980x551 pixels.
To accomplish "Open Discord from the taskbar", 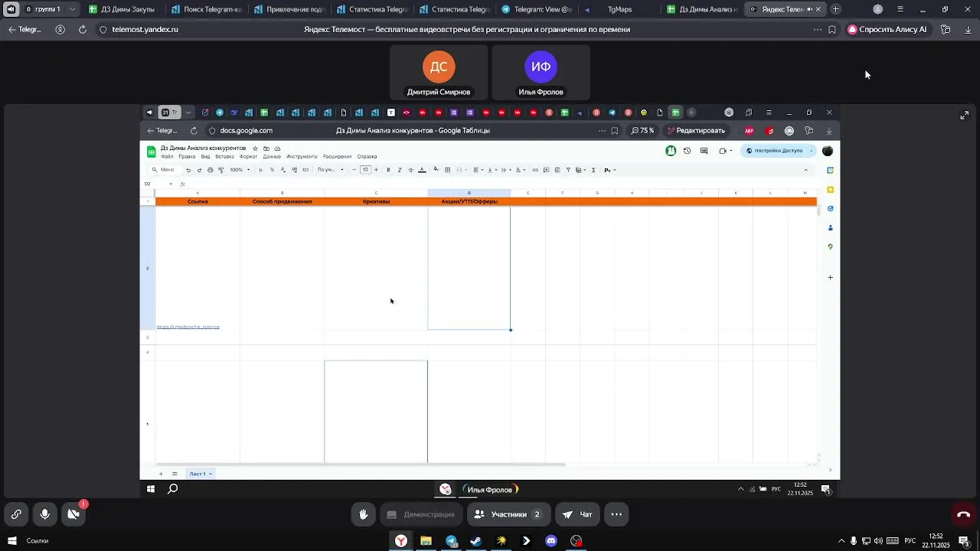I will [551, 541].
